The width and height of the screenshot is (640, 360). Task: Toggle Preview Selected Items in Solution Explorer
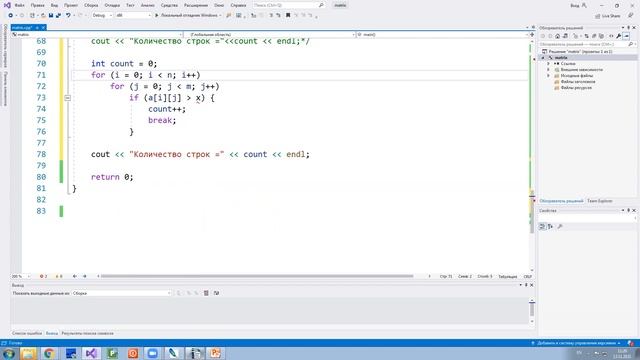coord(626,36)
